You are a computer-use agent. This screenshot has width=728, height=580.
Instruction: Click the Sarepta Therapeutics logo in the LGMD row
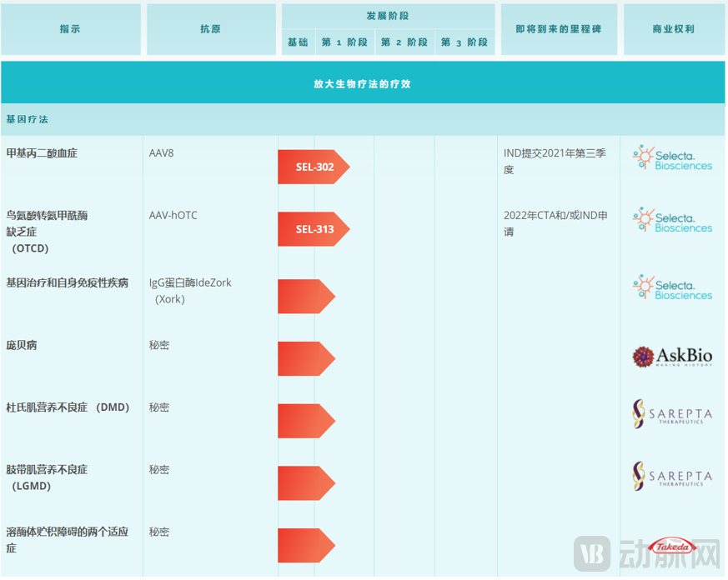click(672, 476)
